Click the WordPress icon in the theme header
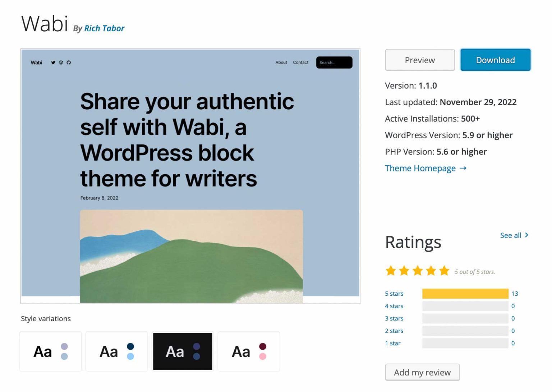Screen dimensions: 552x392 [61, 63]
